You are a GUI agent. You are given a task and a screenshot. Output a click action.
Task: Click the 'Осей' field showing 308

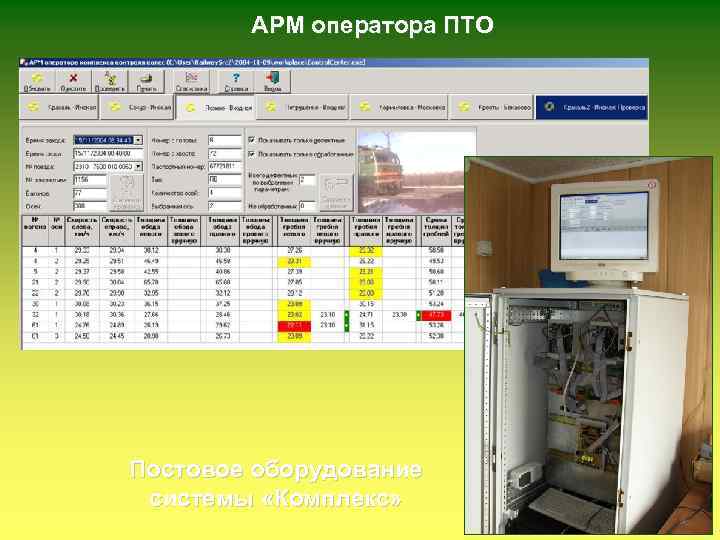[x=90, y=206]
